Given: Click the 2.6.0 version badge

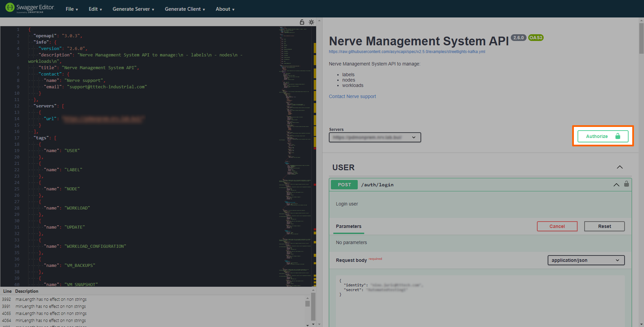Looking at the screenshot, I should 518,38.
